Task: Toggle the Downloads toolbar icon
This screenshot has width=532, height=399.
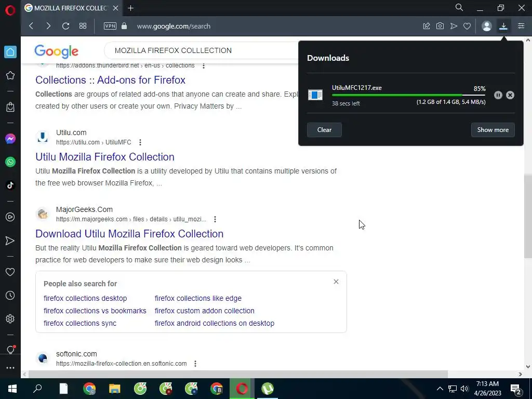Action: (503, 26)
